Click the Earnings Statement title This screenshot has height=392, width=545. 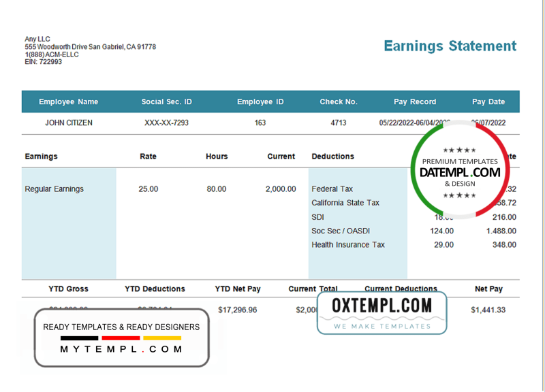450,46
